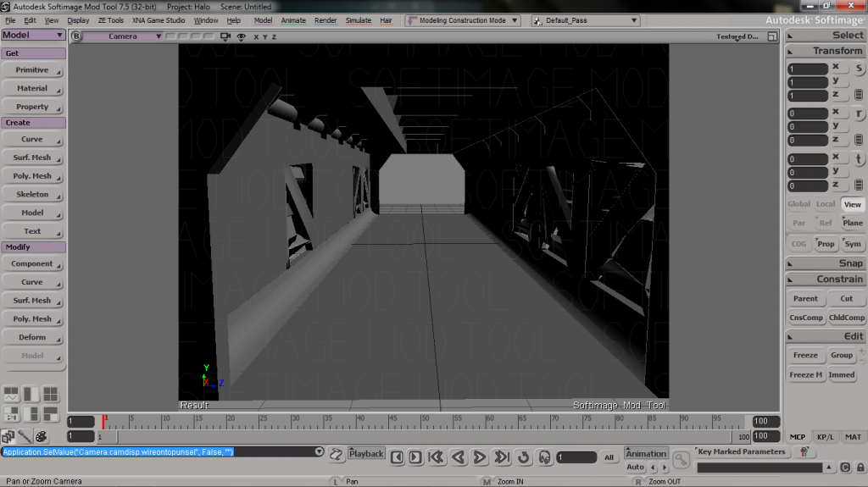Open the File menu
This screenshot has width=868, height=487.
(10, 20)
